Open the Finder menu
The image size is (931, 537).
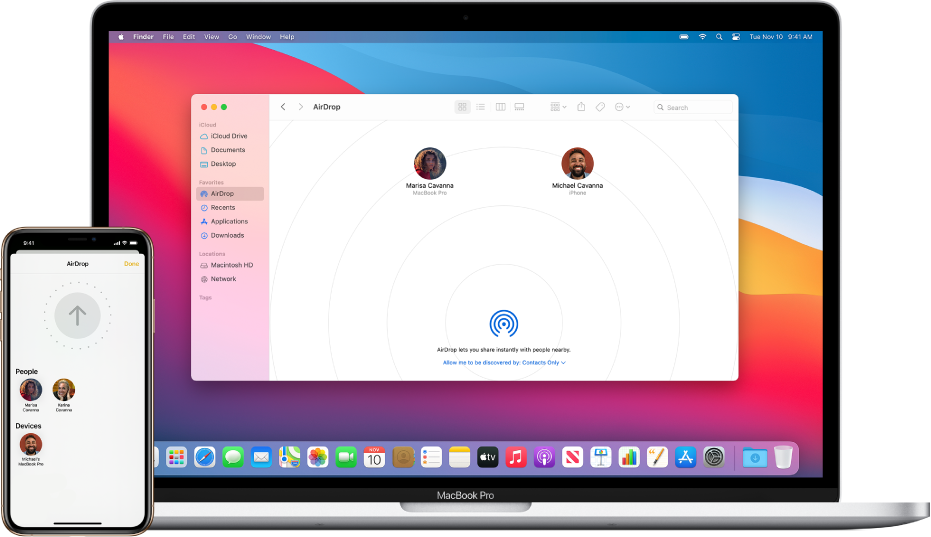pyautogui.click(x=143, y=37)
